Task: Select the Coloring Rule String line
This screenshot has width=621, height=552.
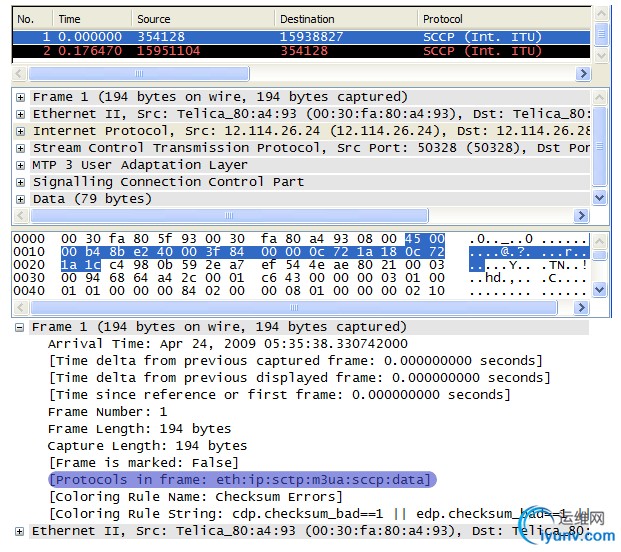Action: click(307, 514)
